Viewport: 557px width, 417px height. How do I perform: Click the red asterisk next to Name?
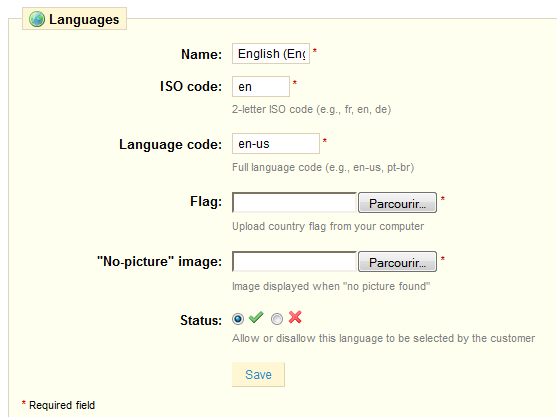[315, 51]
